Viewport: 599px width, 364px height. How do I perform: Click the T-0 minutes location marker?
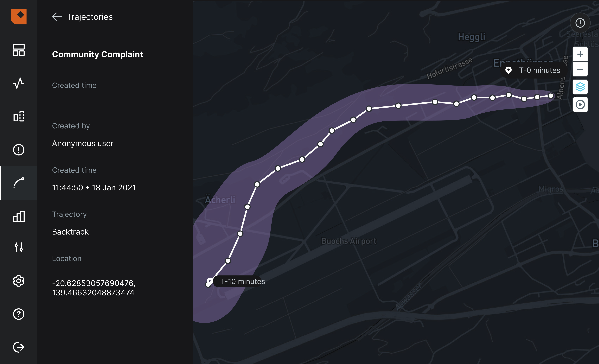508,70
